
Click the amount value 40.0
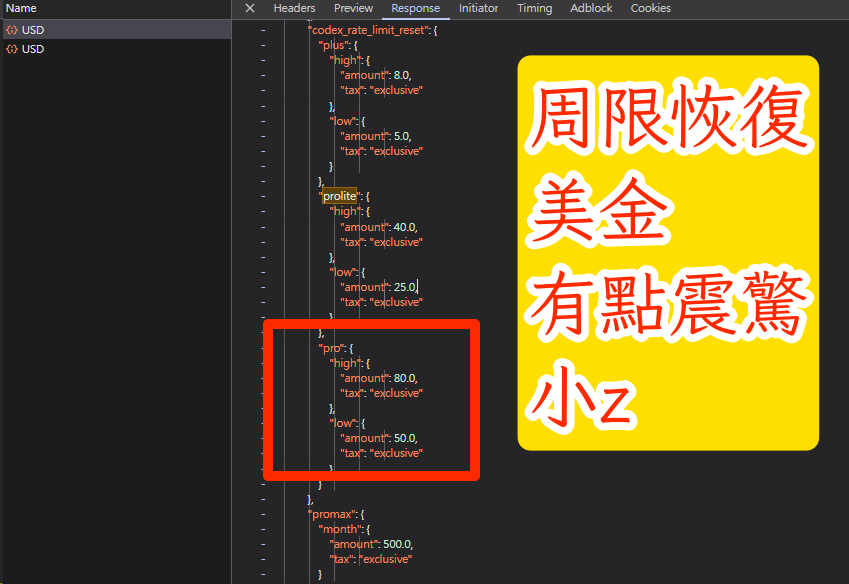(405, 227)
